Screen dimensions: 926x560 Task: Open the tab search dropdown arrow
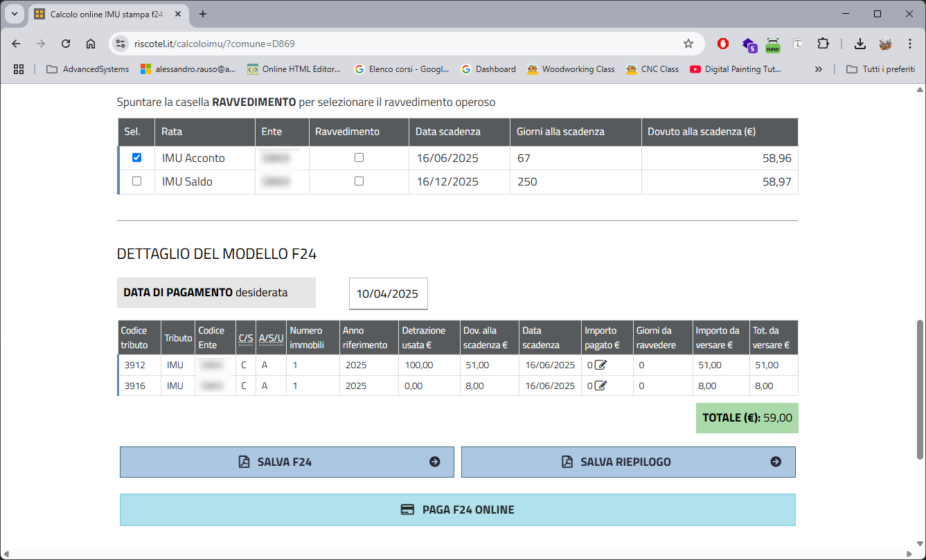(x=15, y=14)
